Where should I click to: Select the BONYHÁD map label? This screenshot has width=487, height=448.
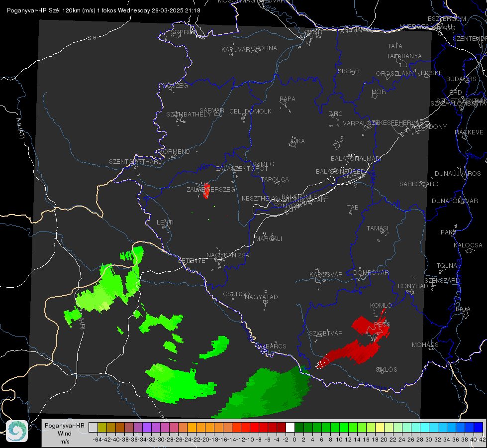pos(413,286)
